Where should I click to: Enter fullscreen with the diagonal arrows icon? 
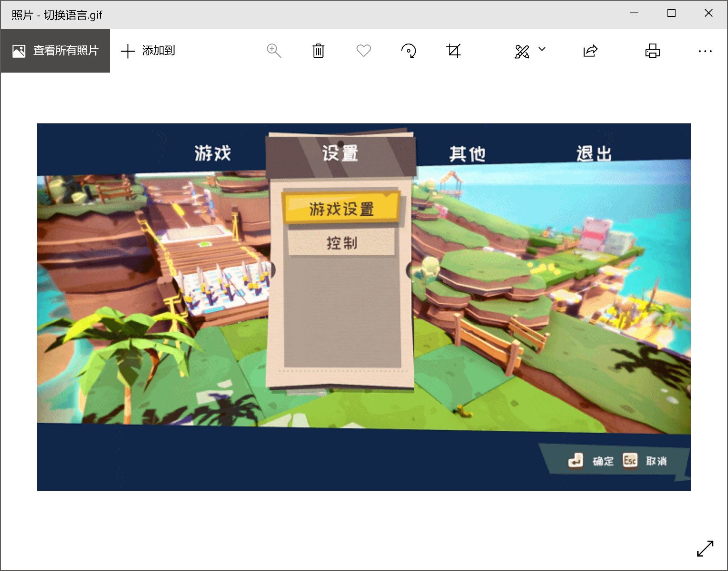705,548
